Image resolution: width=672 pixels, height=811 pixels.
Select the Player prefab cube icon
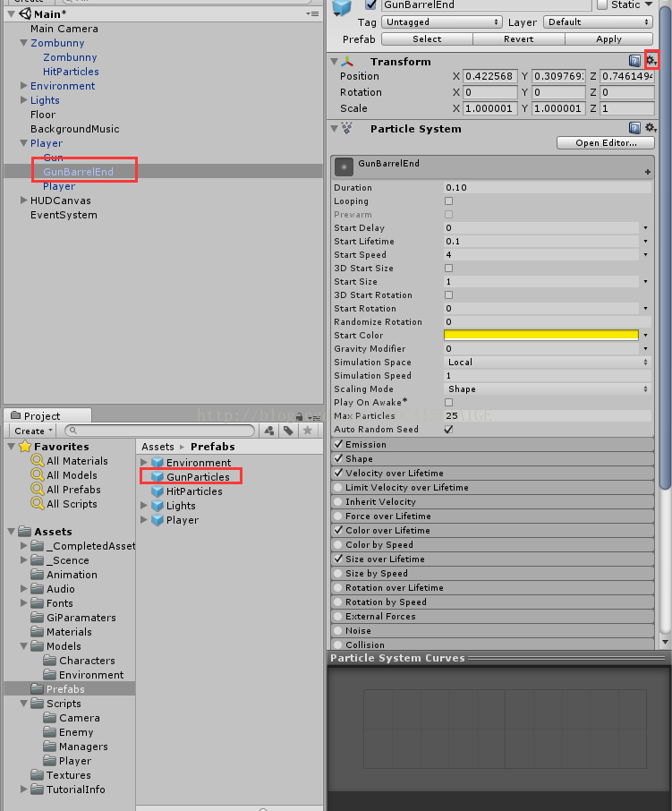point(157,520)
